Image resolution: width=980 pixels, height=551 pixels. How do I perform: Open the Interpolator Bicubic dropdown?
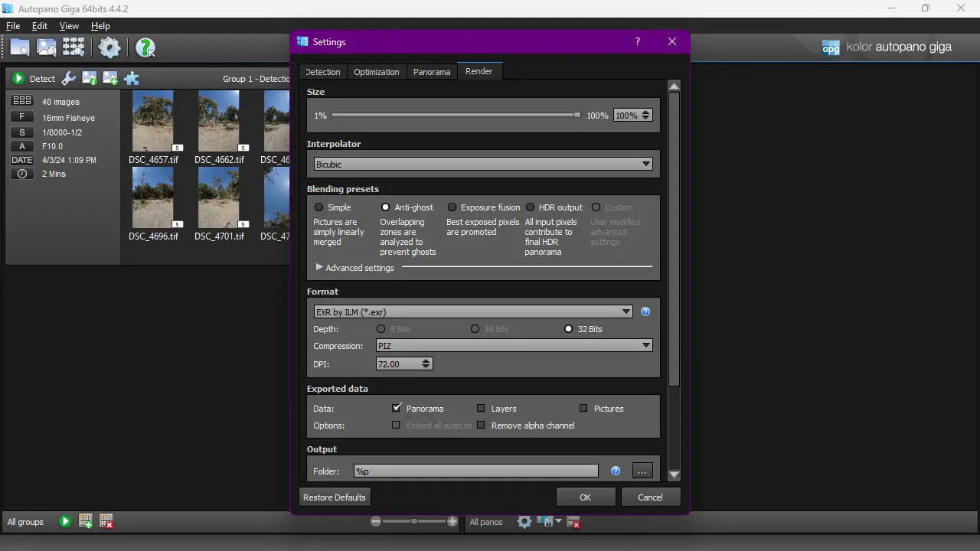[x=483, y=164]
